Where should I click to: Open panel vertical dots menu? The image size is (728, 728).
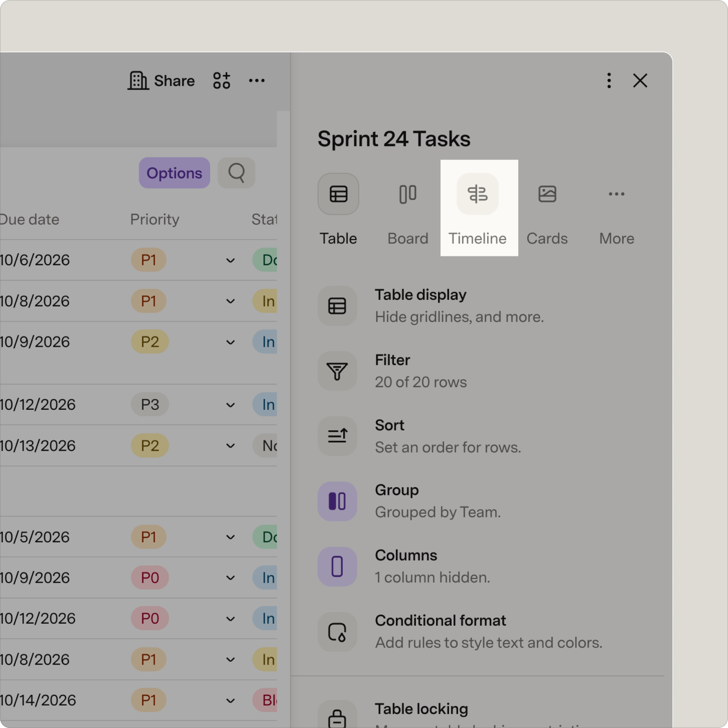coord(609,81)
